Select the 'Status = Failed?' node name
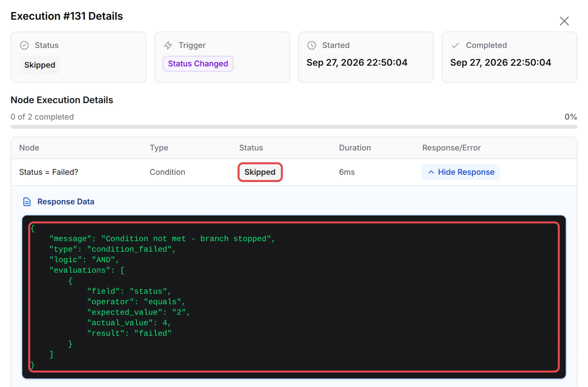The image size is (588, 387). coord(49,172)
